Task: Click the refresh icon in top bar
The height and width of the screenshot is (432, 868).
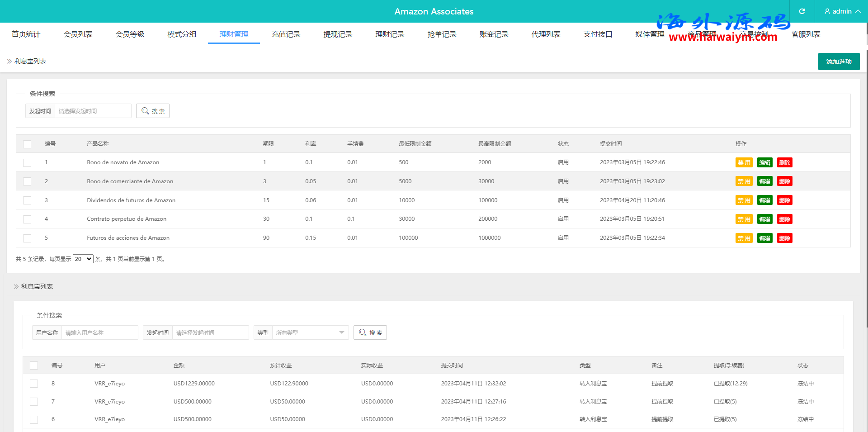Action: (x=802, y=11)
